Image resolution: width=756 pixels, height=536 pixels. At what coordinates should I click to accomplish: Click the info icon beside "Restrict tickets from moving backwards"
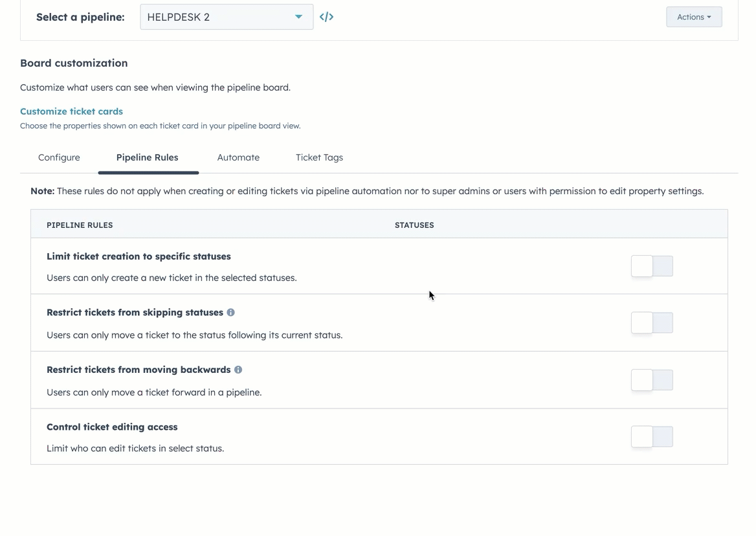pyautogui.click(x=238, y=369)
